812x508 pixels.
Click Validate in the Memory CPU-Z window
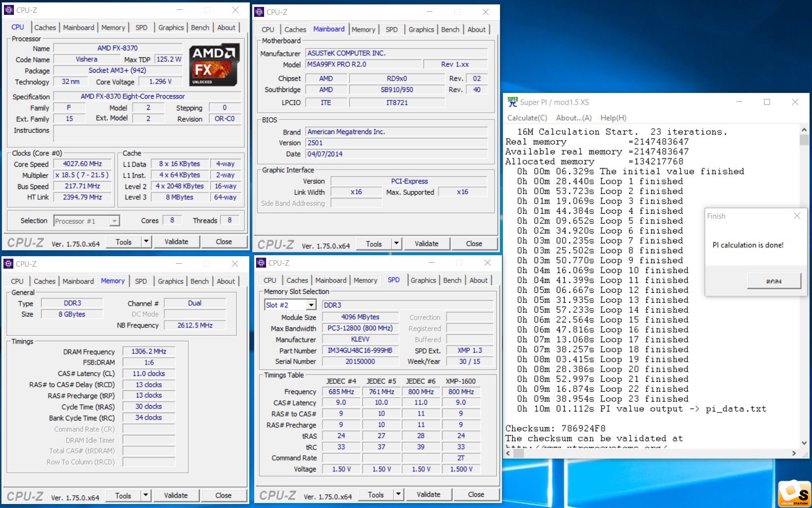176,496
